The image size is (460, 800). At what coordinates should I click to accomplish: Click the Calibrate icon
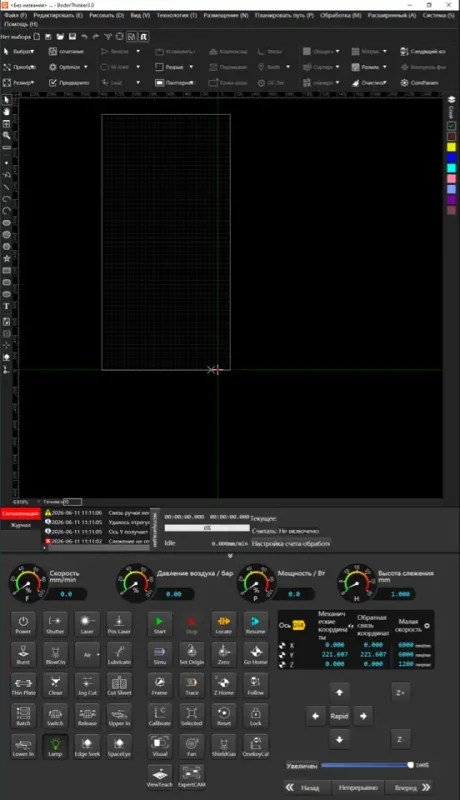click(160, 716)
